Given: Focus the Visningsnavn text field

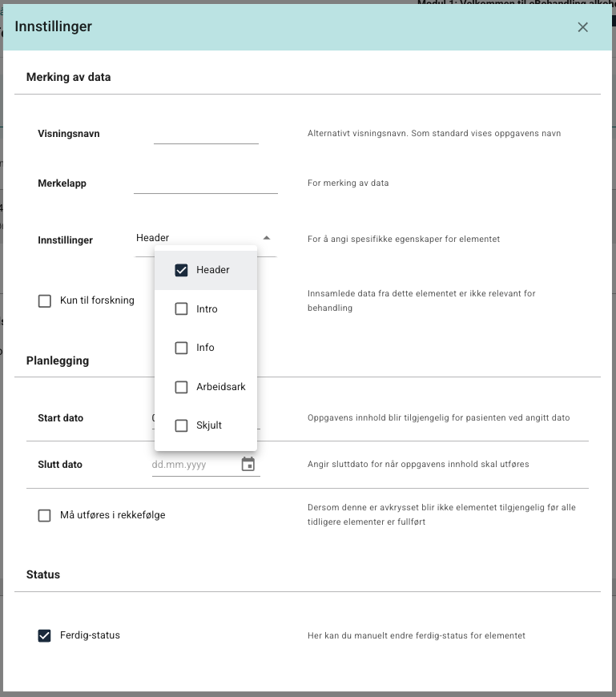Looking at the screenshot, I should pos(206,135).
